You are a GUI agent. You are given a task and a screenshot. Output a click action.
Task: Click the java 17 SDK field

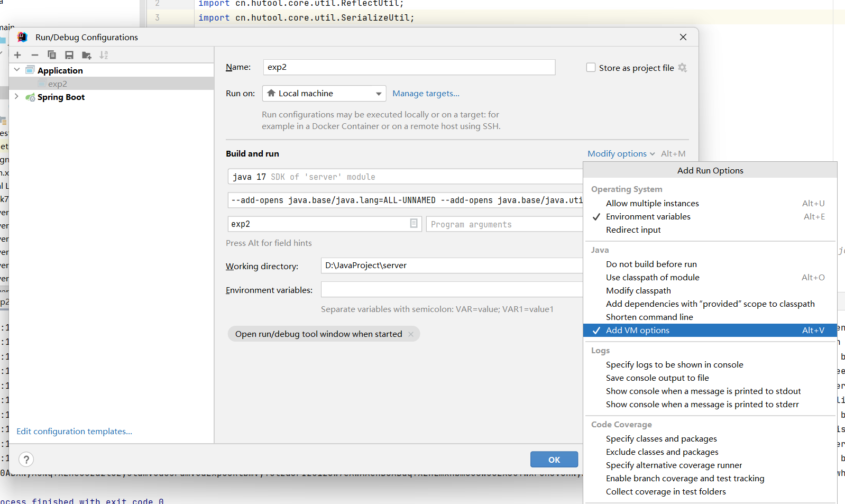click(x=405, y=177)
